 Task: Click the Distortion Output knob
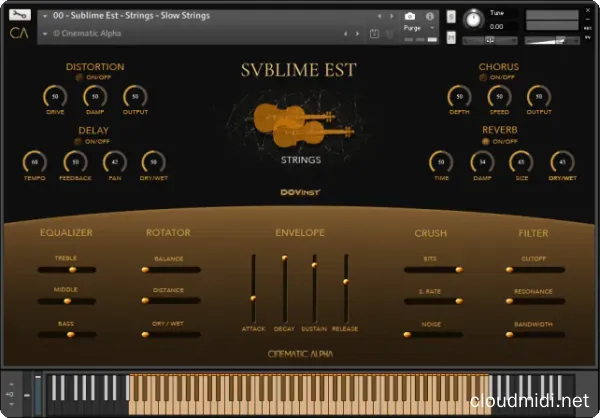tap(135, 96)
